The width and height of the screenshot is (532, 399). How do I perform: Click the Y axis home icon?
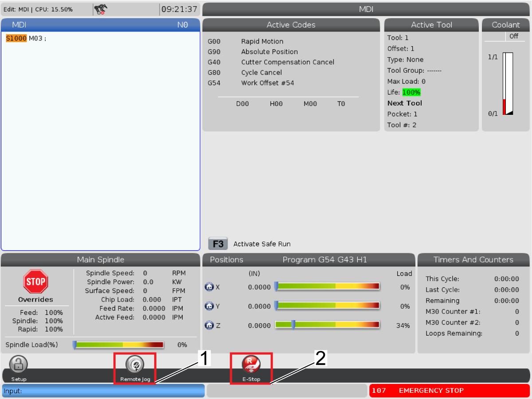[209, 306]
